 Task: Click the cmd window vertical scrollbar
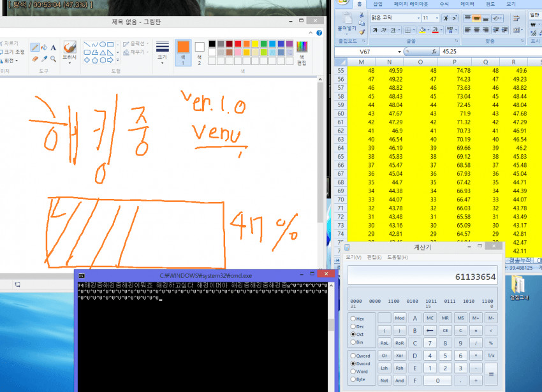click(331, 337)
